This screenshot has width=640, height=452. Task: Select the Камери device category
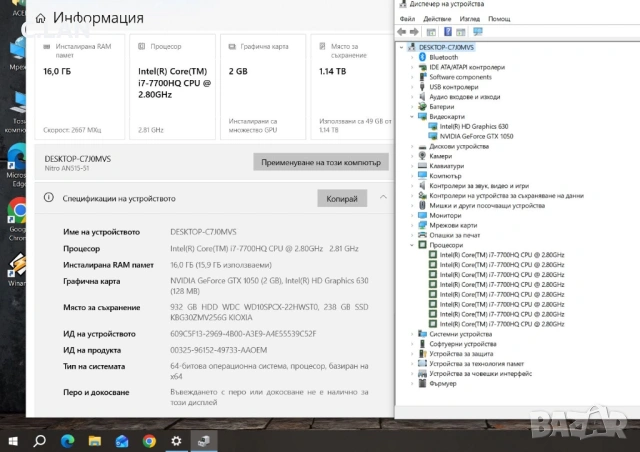(x=440, y=156)
